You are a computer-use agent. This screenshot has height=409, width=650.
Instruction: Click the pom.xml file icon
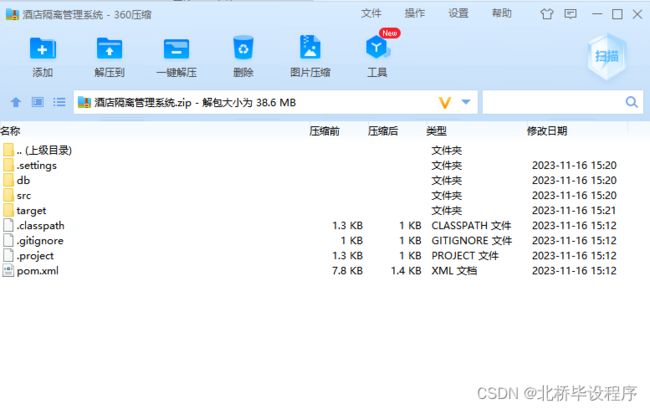click(x=8, y=271)
